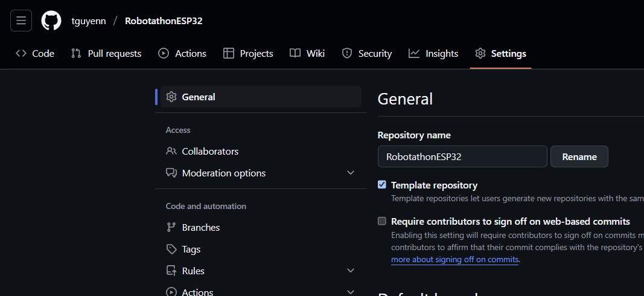Open the tguyenn user profile link
The image size is (644, 296).
pyautogui.click(x=89, y=21)
